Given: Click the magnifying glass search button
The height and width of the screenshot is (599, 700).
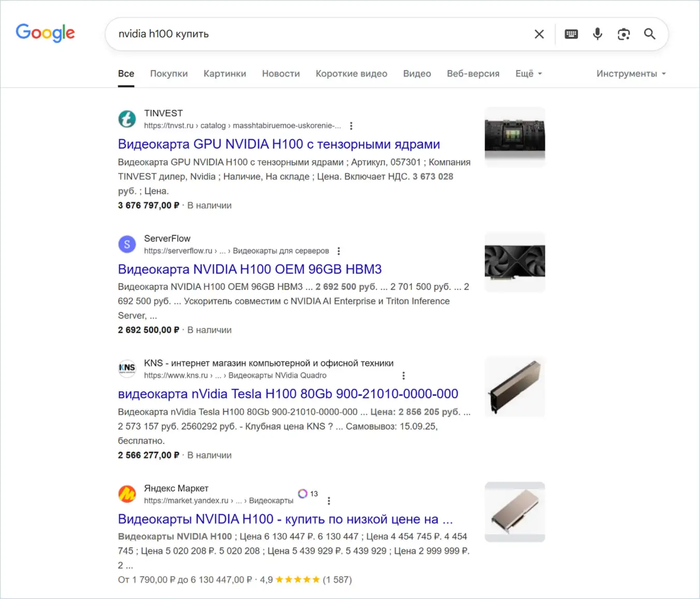Looking at the screenshot, I should click(649, 34).
